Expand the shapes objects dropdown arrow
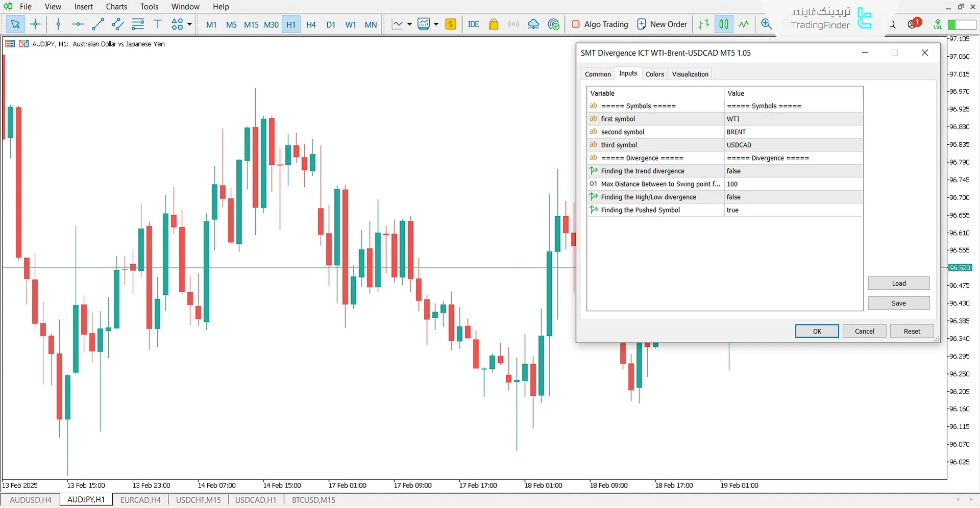This screenshot has width=980, height=508. [x=189, y=24]
